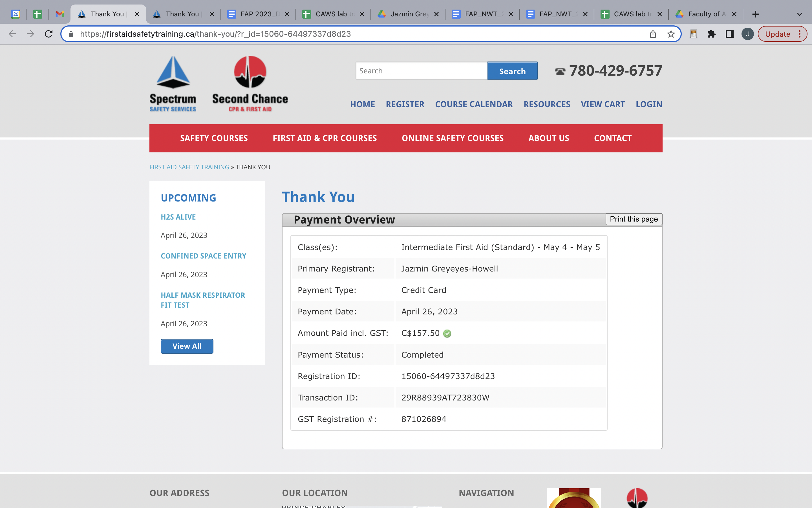The width and height of the screenshot is (812, 508).
Task: Open a new tab with plus icon
Action: point(756,14)
